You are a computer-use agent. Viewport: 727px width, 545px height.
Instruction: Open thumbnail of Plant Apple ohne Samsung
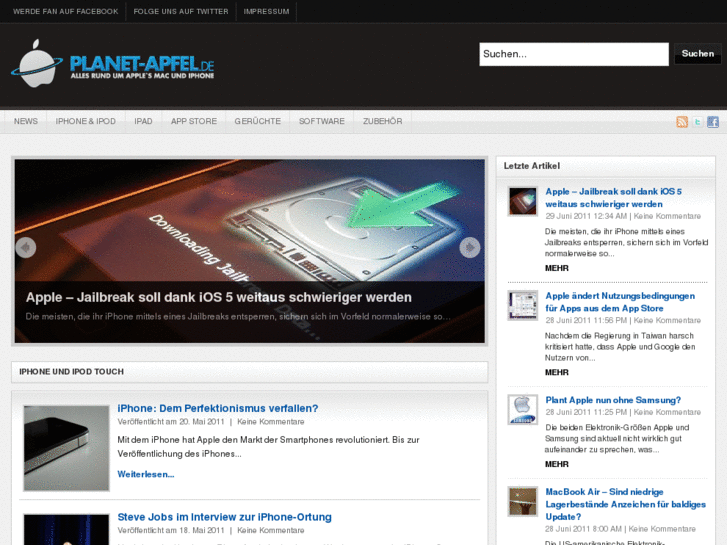523,410
